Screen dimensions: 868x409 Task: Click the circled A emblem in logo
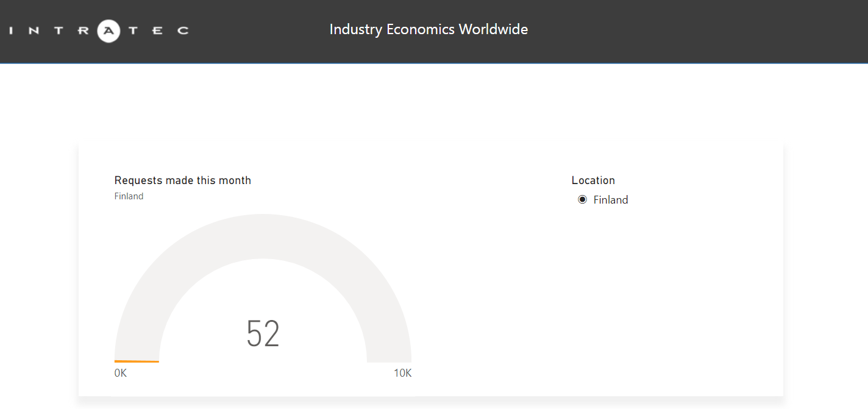[x=109, y=30]
